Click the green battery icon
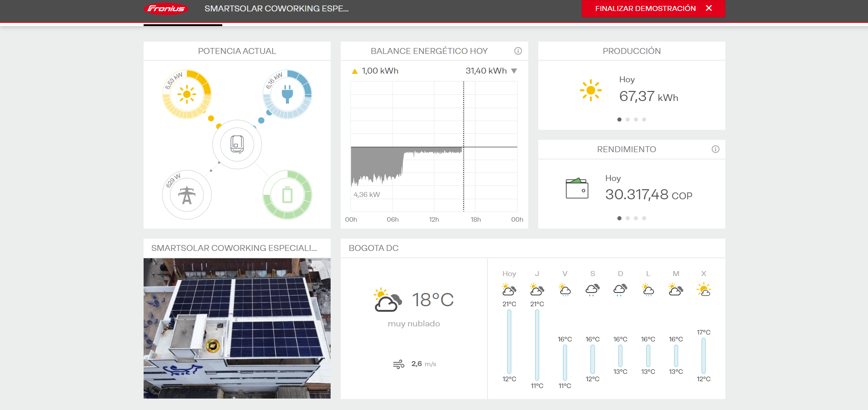Viewport: 868px width, 410px height. point(287,195)
